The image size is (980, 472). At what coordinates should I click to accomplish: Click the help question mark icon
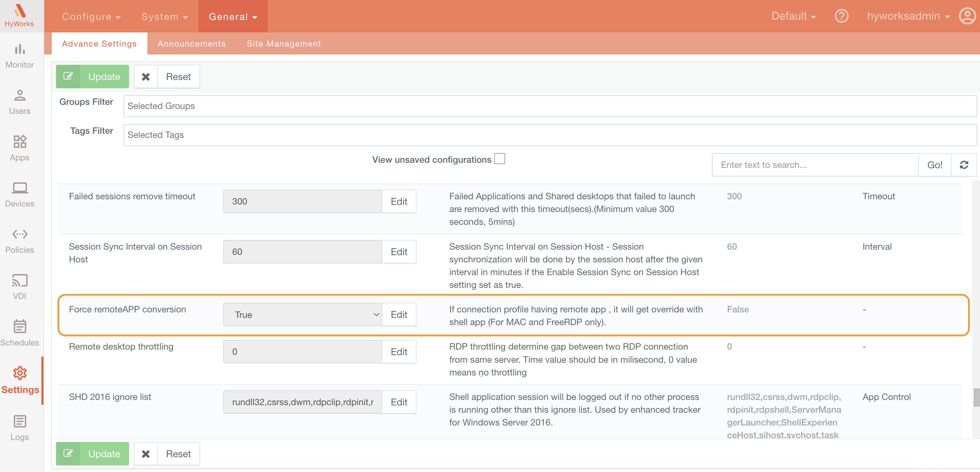[841, 16]
